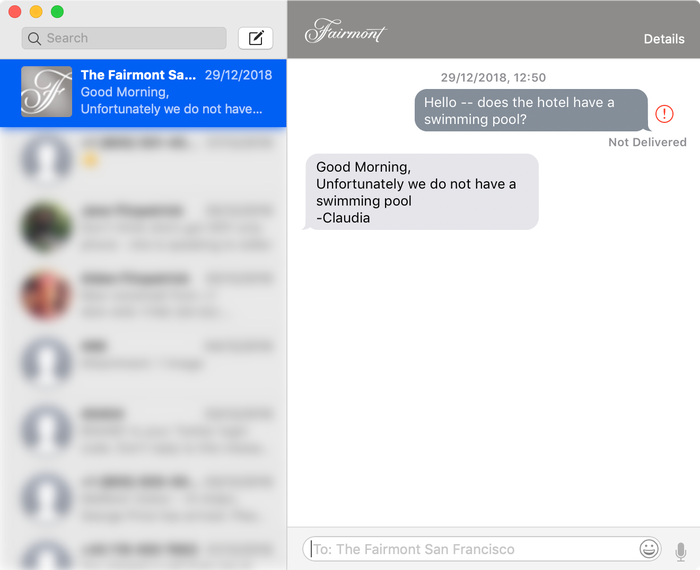Open conversation Details
700x570 pixels.
[x=664, y=39]
